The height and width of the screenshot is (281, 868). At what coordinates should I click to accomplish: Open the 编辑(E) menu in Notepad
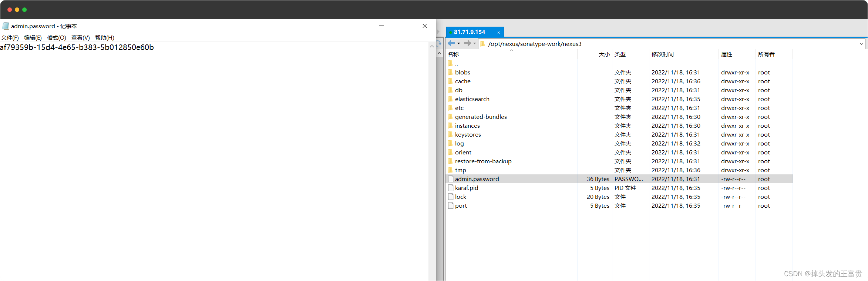pos(33,38)
